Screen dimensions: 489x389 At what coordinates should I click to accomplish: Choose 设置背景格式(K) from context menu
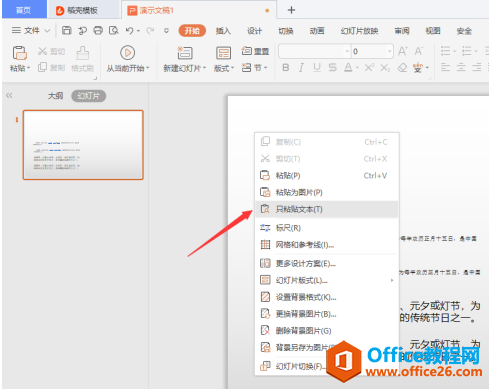click(x=327, y=297)
